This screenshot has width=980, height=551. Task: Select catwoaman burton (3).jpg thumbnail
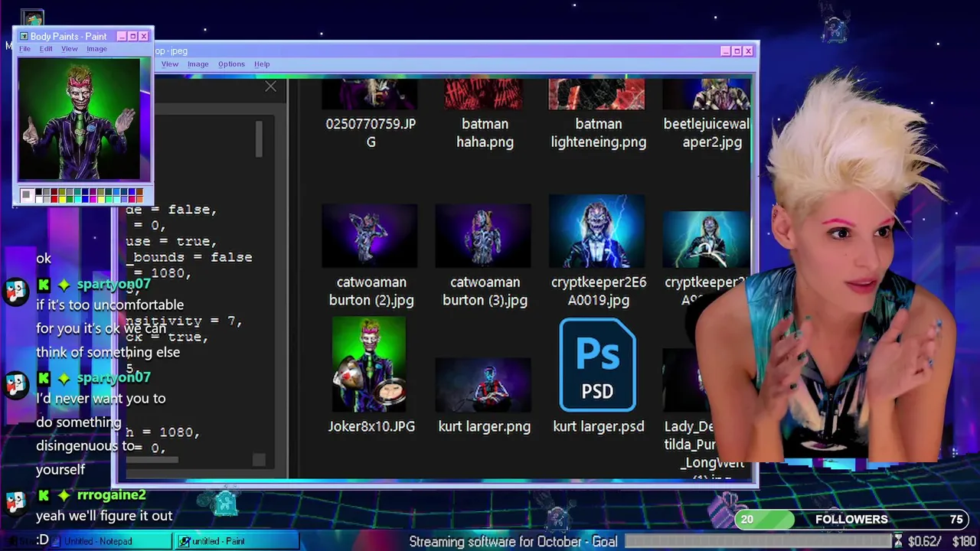click(x=483, y=236)
